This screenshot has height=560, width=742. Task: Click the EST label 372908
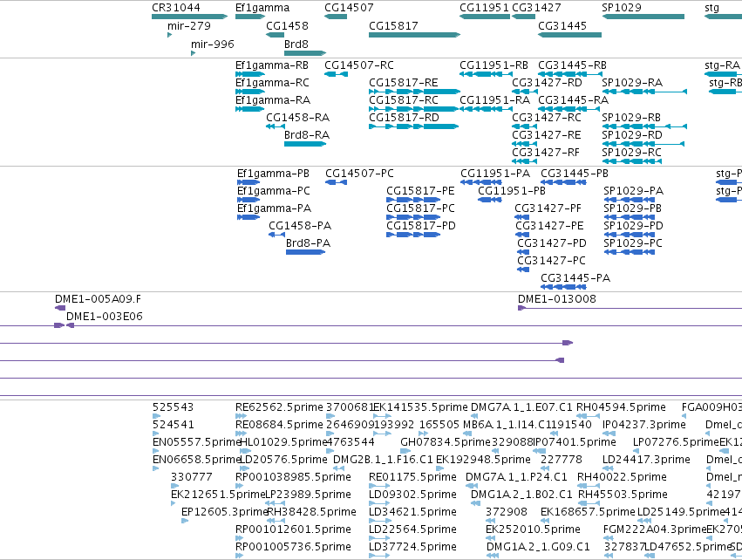(507, 512)
